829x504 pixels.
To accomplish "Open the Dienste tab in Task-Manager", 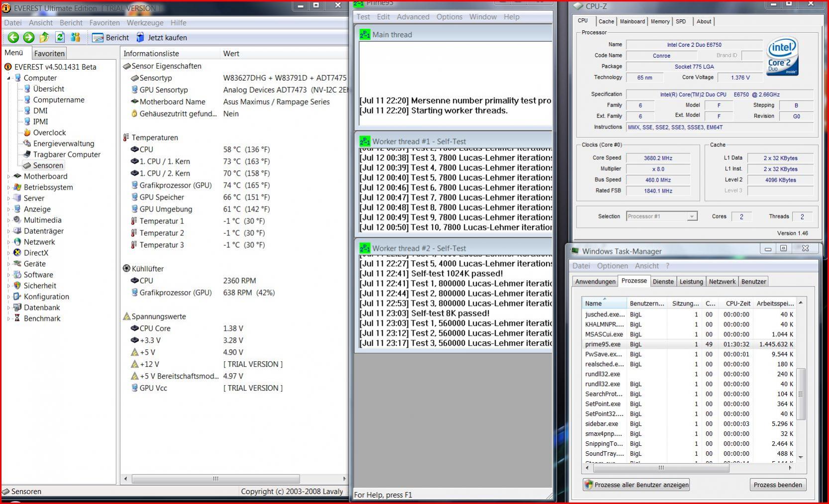I will pos(663,282).
